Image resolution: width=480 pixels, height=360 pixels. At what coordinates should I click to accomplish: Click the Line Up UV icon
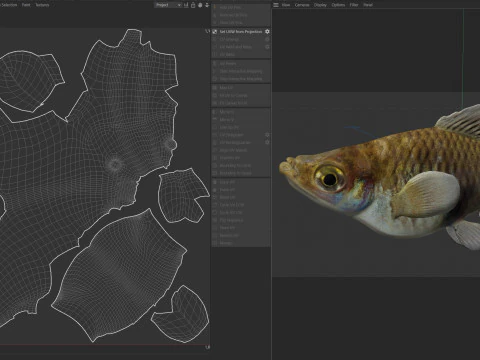215,127
